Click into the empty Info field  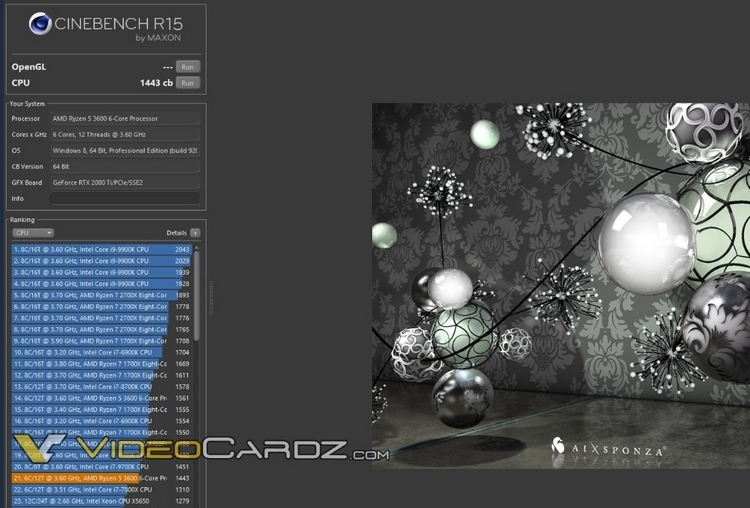pyautogui.click(x=125, y=199)
